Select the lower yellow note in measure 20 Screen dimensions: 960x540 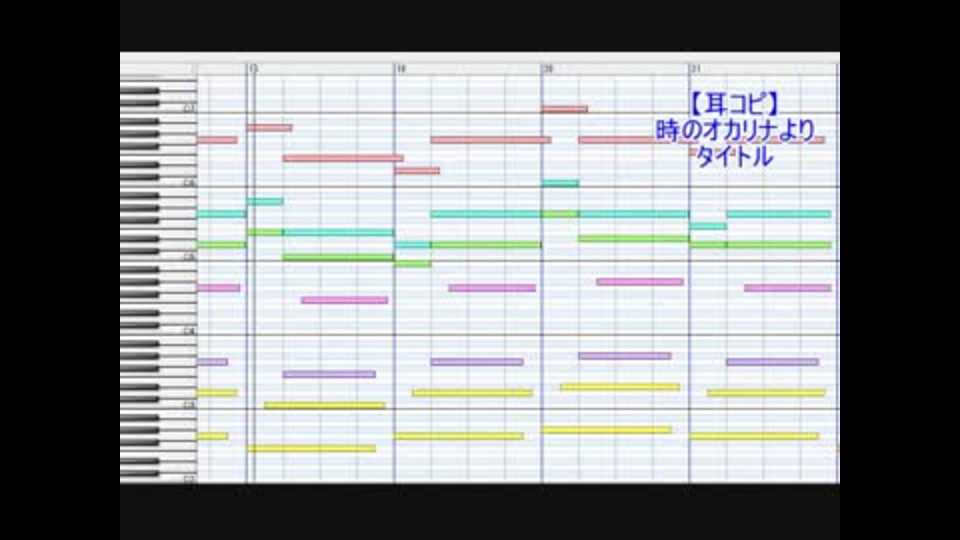point(607,430)
